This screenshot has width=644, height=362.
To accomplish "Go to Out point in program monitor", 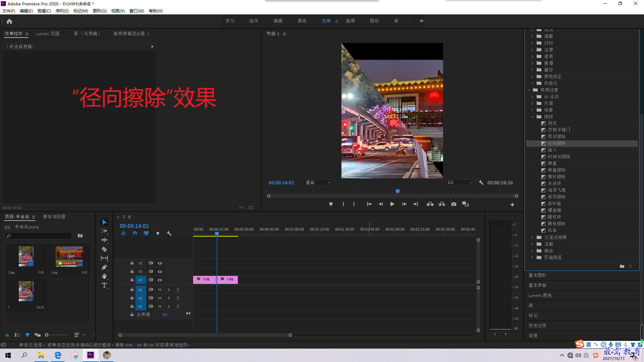I will 416,204.
